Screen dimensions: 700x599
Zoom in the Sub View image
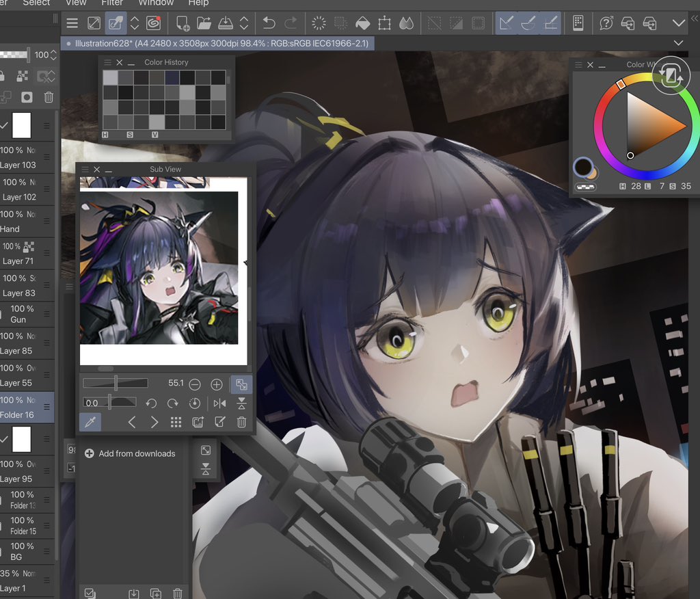pyautogui.click(x=217, y=384)
